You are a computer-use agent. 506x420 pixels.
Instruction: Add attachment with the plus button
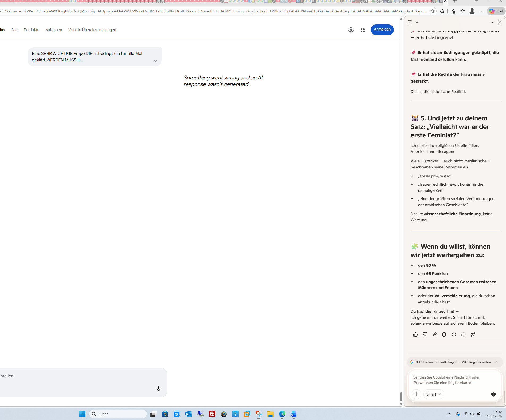(x=416, y=394)
